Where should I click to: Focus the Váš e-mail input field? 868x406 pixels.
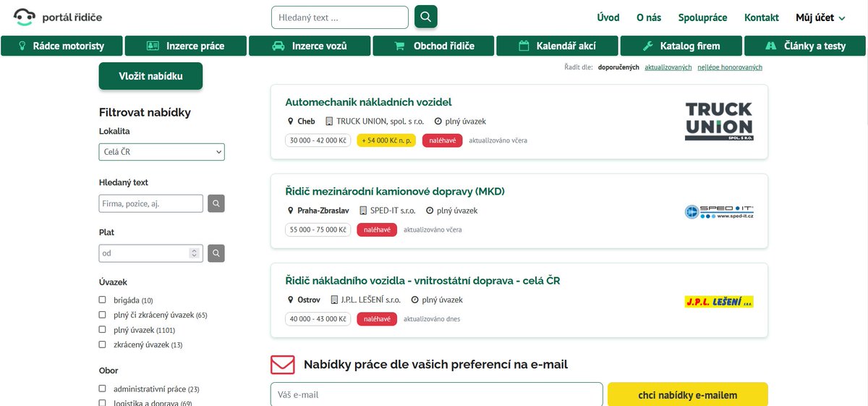(437, 395)
